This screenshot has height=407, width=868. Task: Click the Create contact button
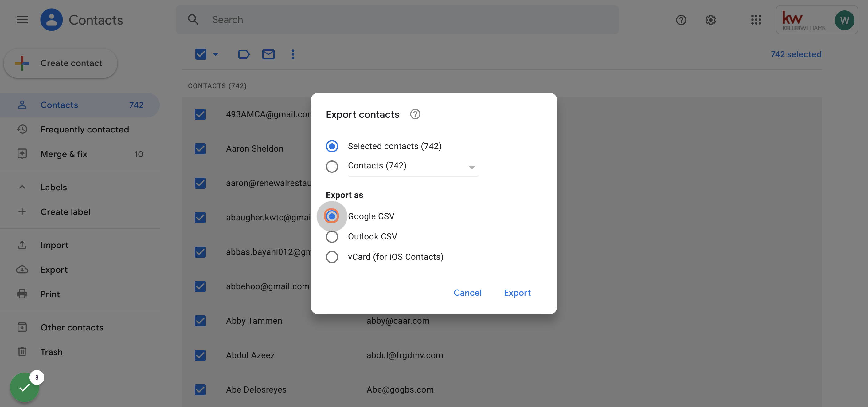61,63
